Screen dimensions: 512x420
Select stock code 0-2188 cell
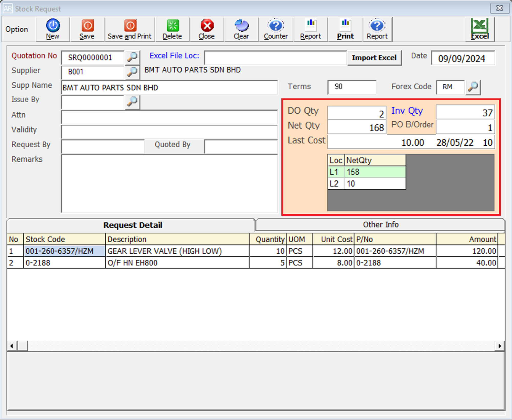pos(64,263)
